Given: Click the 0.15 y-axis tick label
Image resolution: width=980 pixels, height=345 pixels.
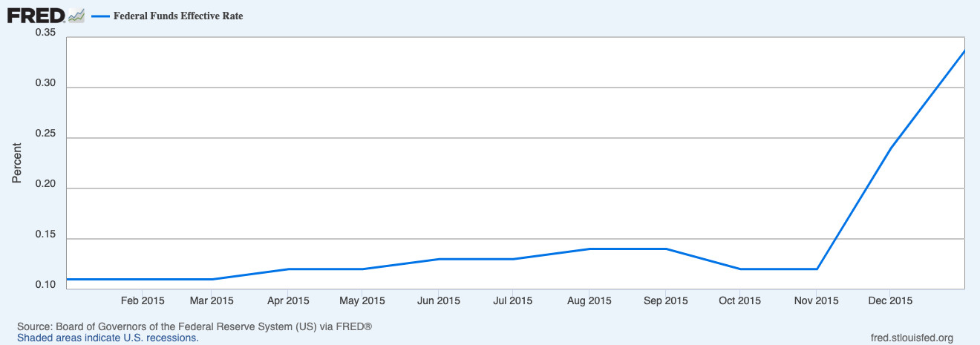Looking at the screenshot, I should (x=46, y=235).
